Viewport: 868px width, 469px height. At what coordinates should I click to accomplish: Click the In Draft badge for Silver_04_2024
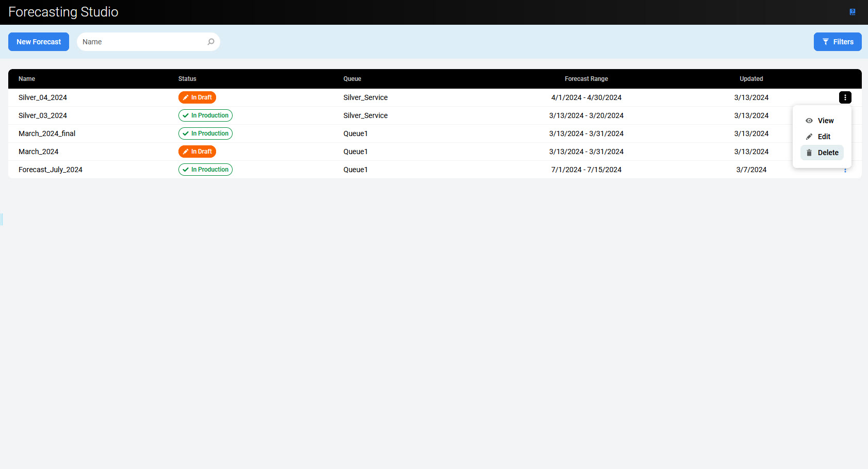(197, 97)
